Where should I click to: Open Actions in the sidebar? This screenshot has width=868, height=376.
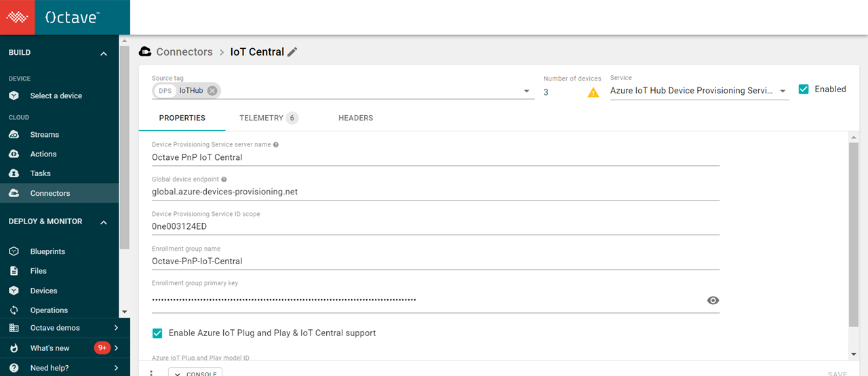coord(43,154)
